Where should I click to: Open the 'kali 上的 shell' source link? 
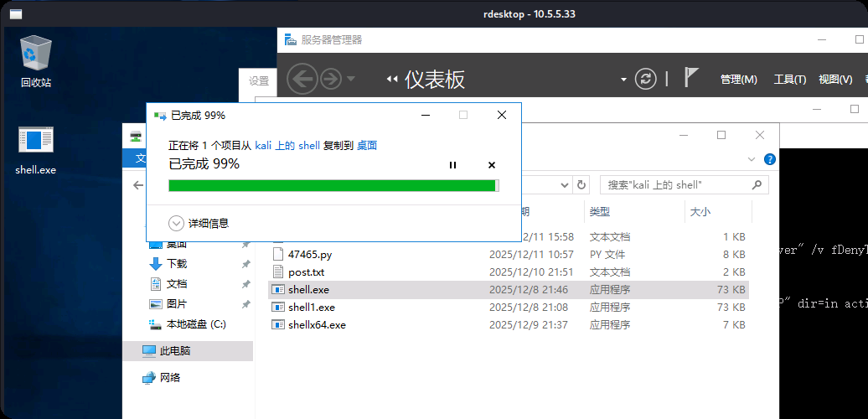(287, 145)
